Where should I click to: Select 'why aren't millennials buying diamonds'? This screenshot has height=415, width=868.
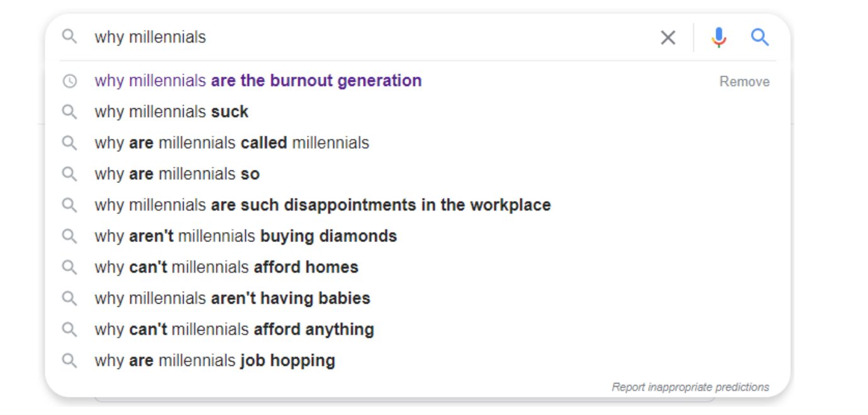245,236
